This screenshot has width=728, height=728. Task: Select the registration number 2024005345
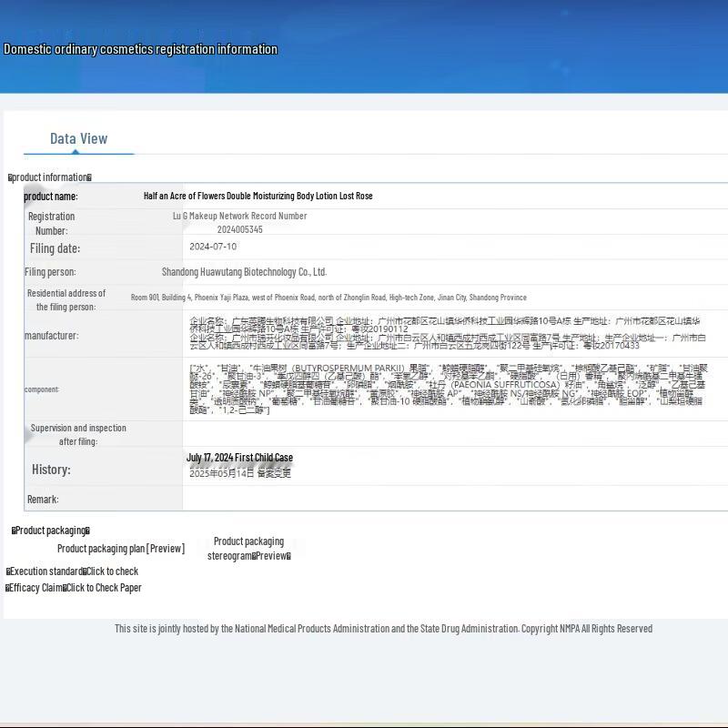pos(239,230)
